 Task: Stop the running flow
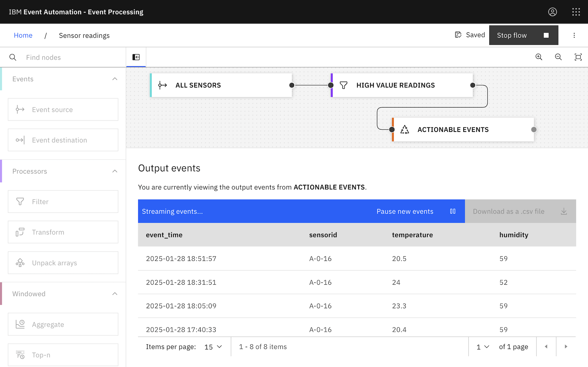(523, 35)
